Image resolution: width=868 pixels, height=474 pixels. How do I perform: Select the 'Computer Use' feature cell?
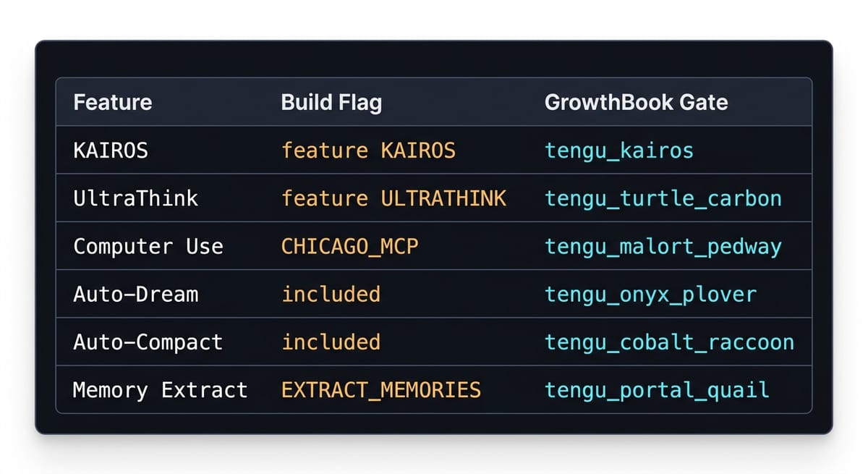point(148,247)
